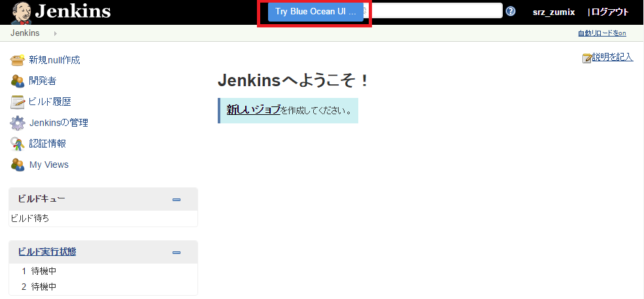Click the 認証情報 keys icon
644x299 pixels.
18,144
